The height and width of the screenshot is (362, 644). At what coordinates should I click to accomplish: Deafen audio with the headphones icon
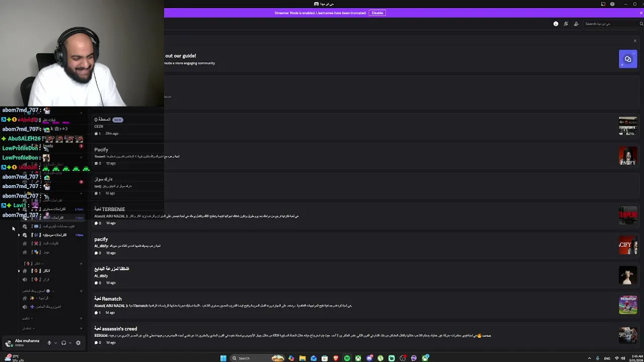click(x=63, y=343)
